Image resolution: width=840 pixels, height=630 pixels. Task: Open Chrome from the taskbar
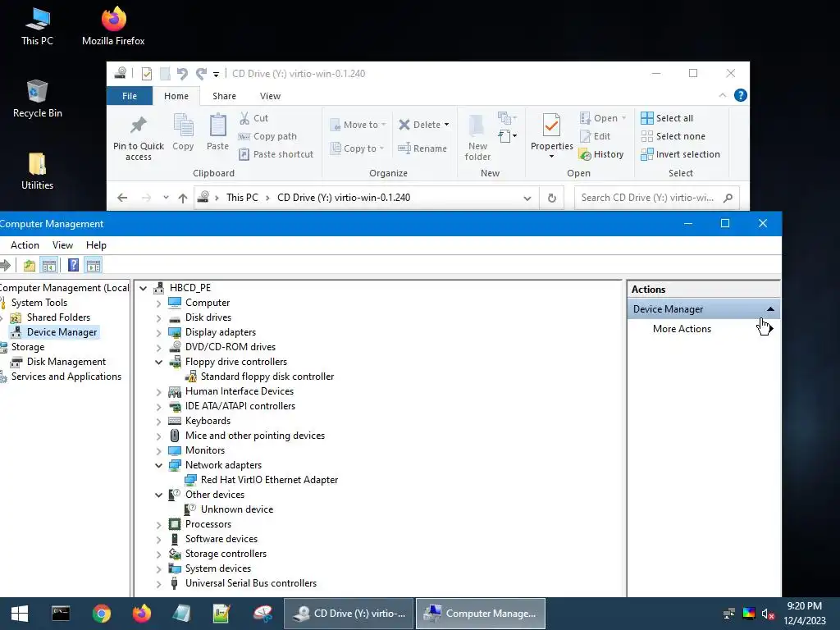pyautogui.click(x=101, y=614)
